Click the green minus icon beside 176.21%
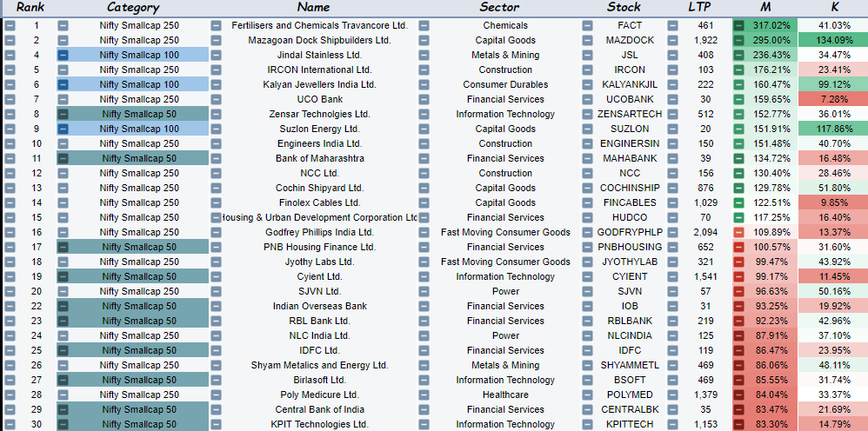Screen dimensions: 868x431 click(x=738, y=70)
